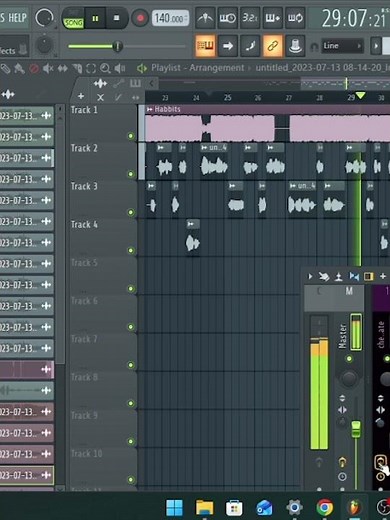Select the playback speaker tool
This screenshot has height=520, width=390.
(x=120, y=69)
